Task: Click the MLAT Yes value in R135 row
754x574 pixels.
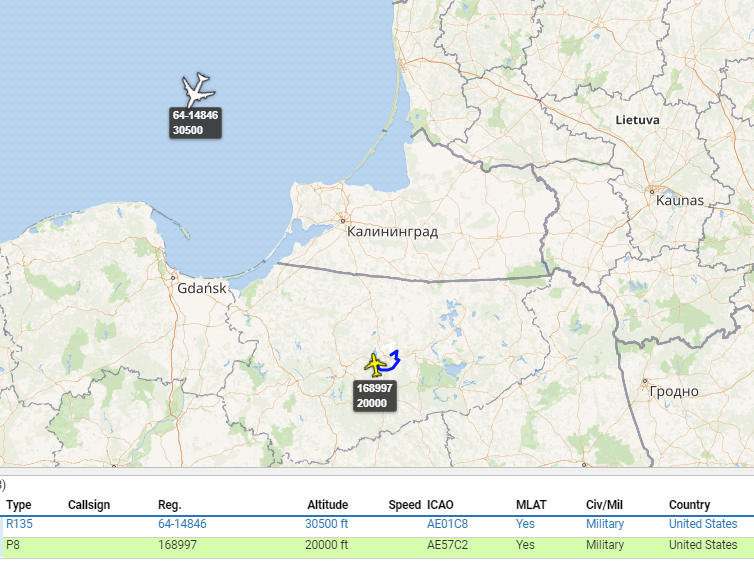Action: (525, 524)
